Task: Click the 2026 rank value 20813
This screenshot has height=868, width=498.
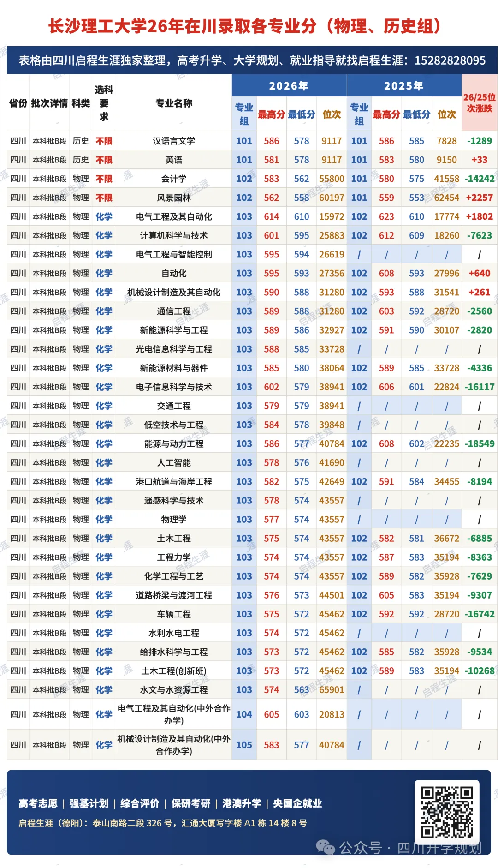Action: click(x=332, y=714)
